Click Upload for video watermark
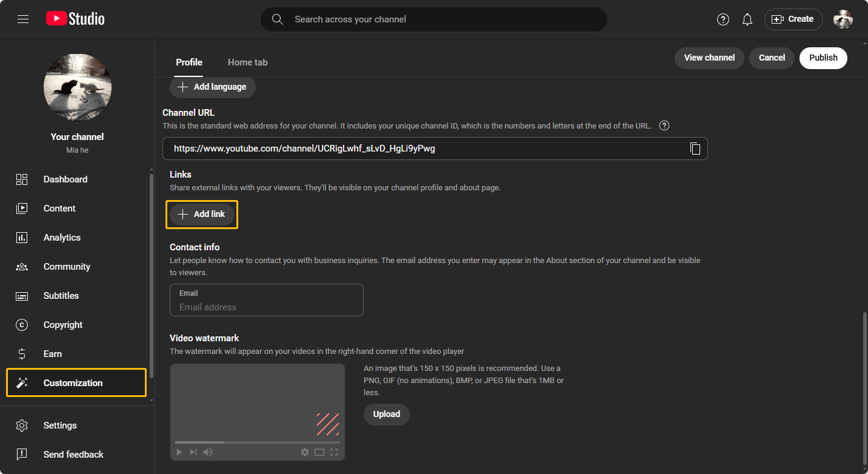868x474 pixels. point(386,415)
